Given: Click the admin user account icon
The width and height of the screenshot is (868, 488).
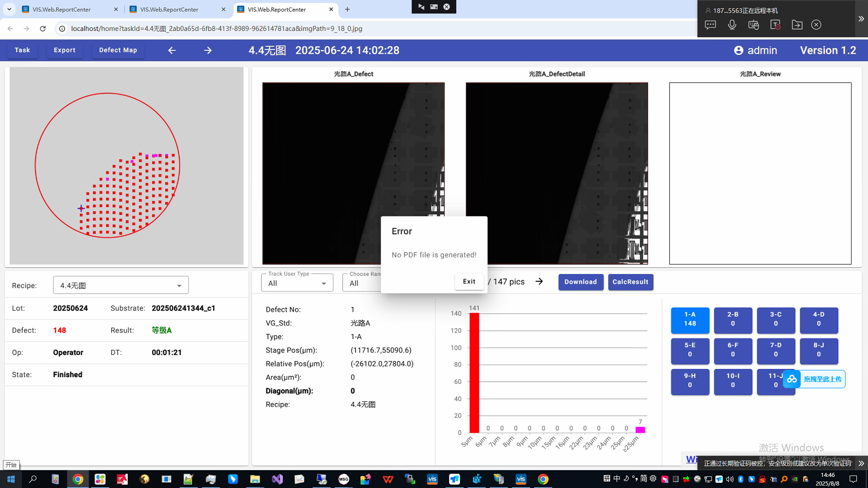Looking at the screenshot, I should coord(739,50).
